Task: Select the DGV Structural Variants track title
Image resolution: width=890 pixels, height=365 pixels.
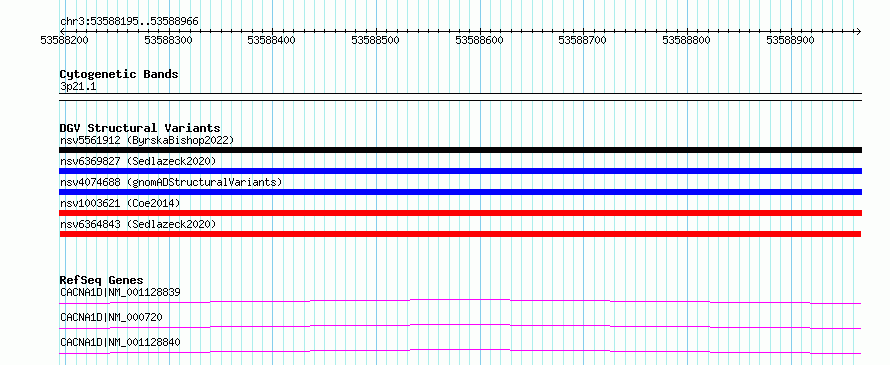Action: pos(140,128)
